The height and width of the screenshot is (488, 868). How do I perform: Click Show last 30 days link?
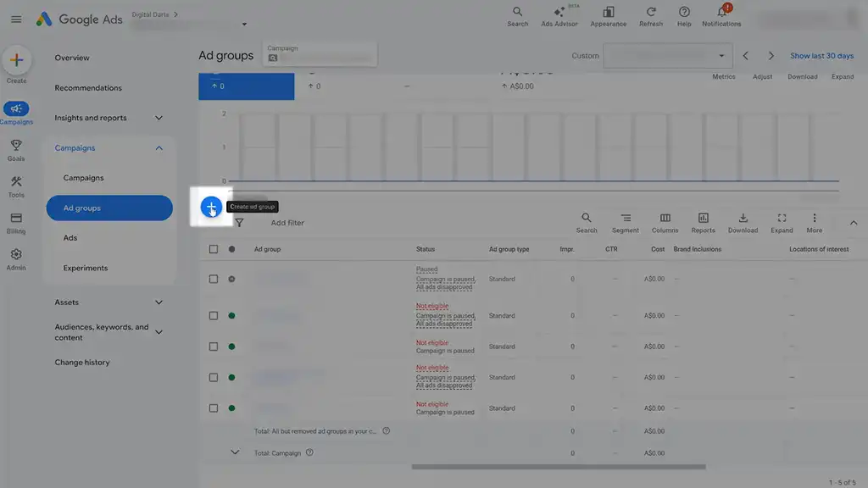[x=821, y=56]
